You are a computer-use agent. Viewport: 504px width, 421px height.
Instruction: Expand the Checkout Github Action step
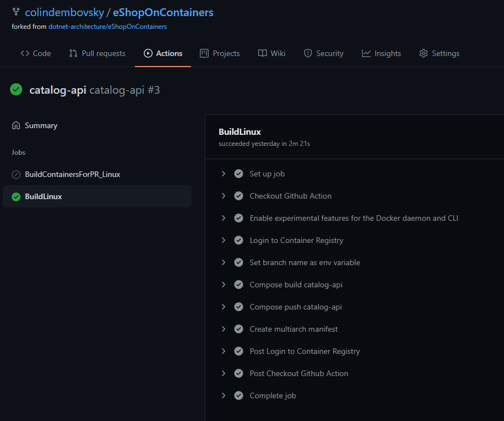(x=223, y=196)
